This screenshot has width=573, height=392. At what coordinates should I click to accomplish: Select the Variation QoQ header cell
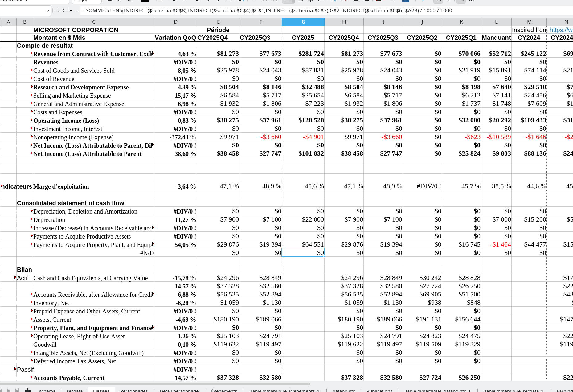pos(175,38)
